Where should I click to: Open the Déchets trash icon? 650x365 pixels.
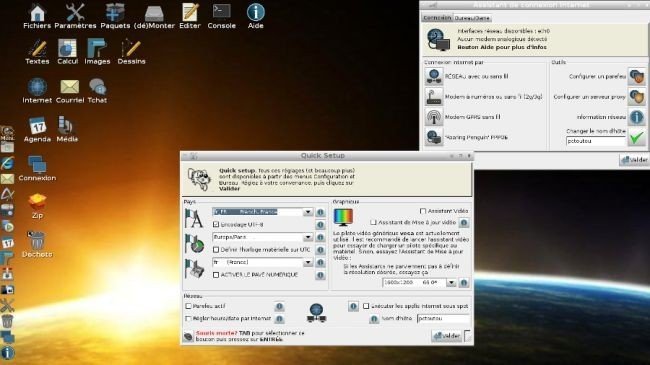click(37, 245)
